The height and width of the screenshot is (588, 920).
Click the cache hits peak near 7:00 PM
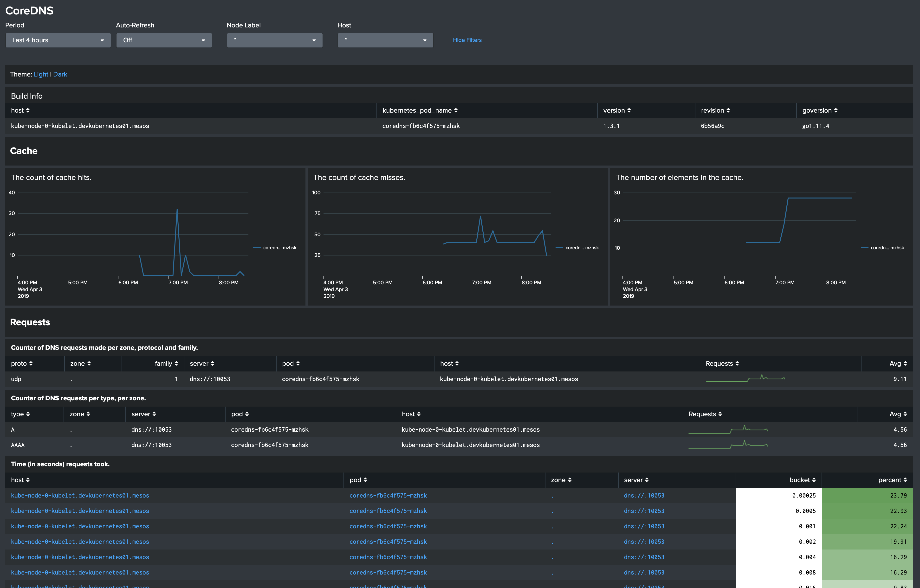point(177,210)
